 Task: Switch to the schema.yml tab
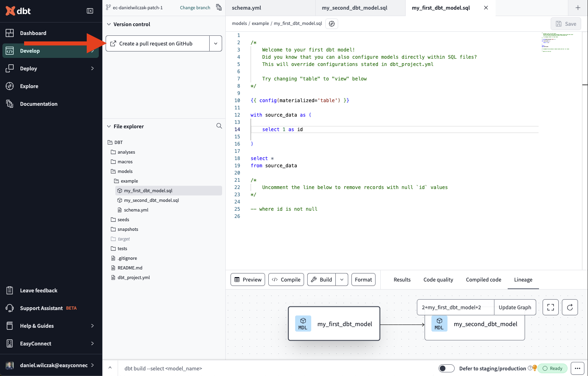(x=270, y=8)
